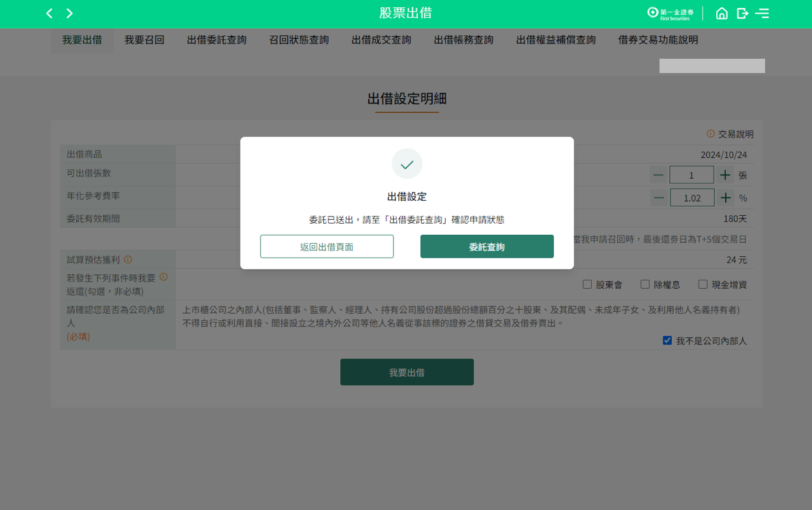Open 出借成交查詢 tab
The width and height of the screenshot is (812, 510).
pos(381,40)
